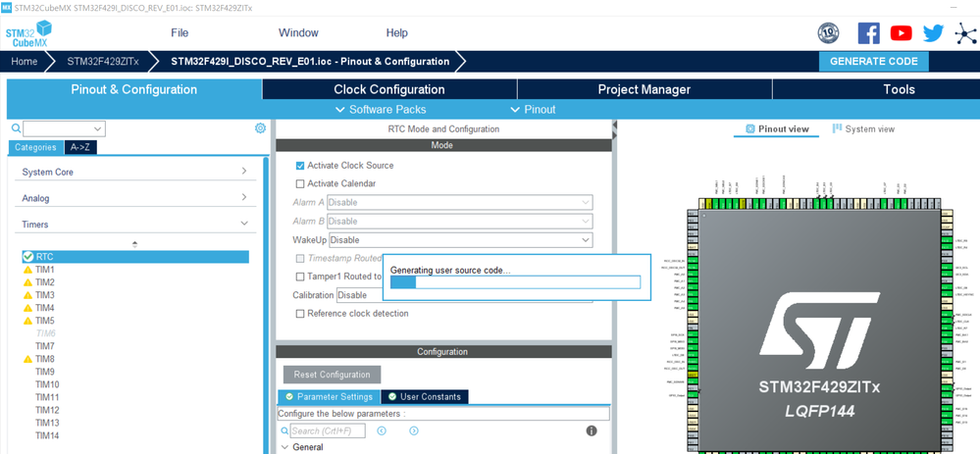
Task: Open the Parameter Settings tab
Action: (329, 396)
